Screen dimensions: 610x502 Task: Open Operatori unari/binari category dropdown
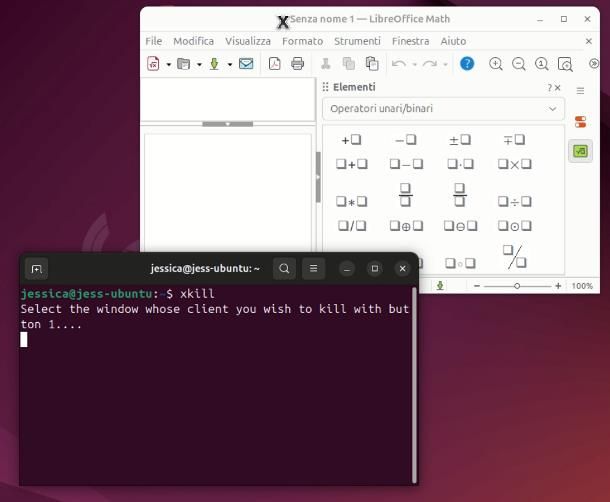click(x=443, y=109)
